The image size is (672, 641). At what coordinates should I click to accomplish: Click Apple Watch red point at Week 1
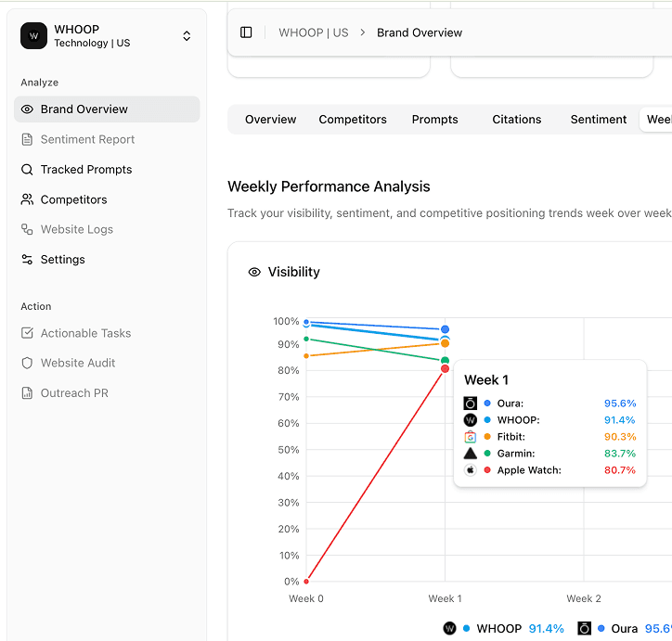point(445,368)
